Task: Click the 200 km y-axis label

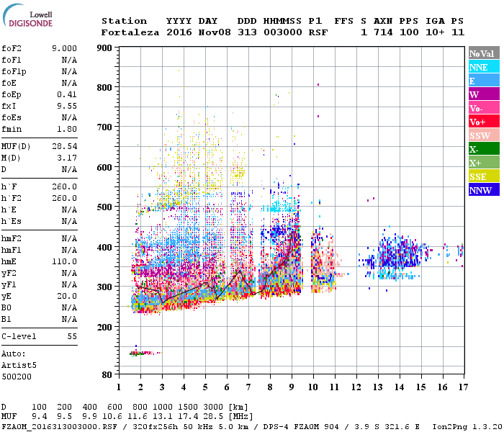Action: [104, 327]
